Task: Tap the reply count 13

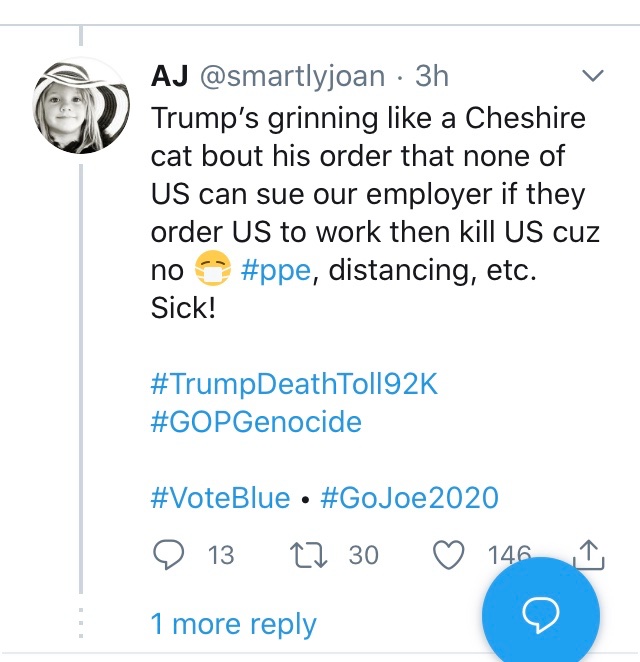Action: coord(220,555)
